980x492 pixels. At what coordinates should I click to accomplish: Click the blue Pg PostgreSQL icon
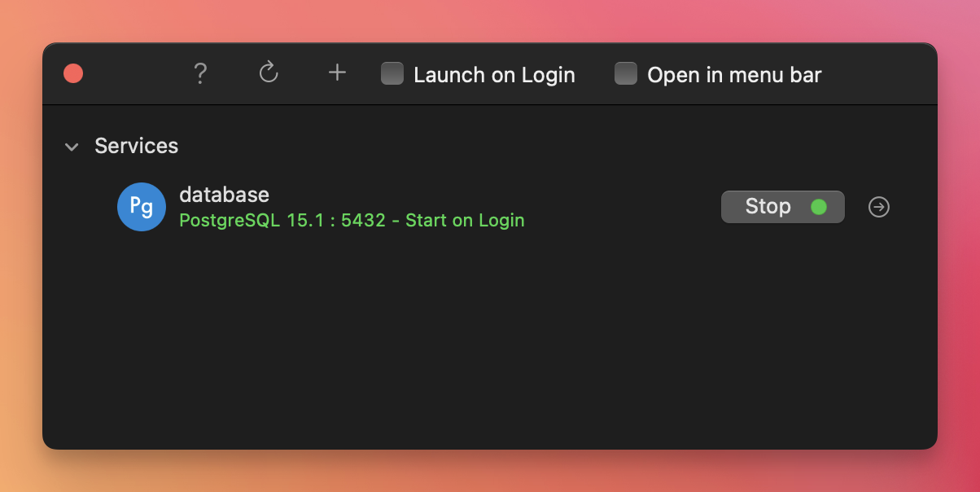pyautogui.click(x=142, y=207)
